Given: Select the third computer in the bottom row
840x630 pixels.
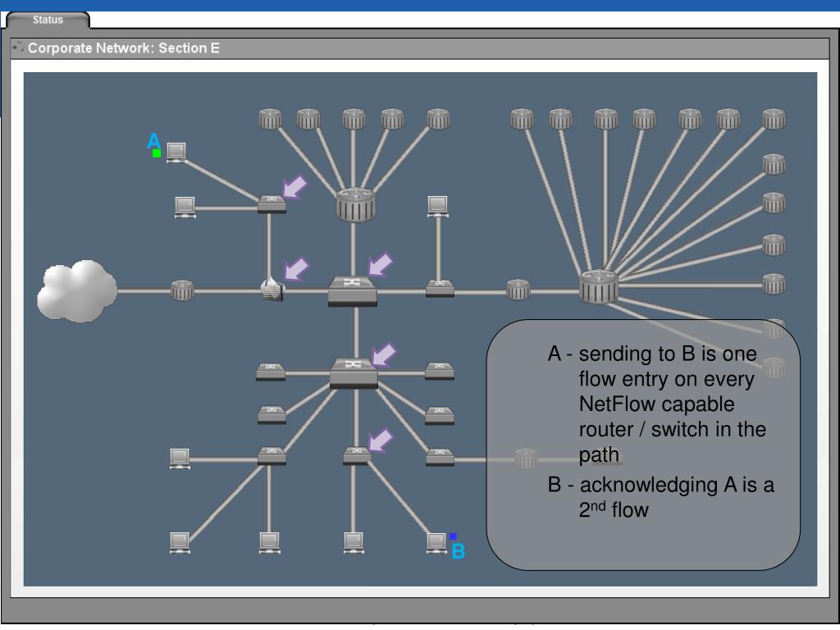Looking at the screenshot, I should tap(354, 543).
